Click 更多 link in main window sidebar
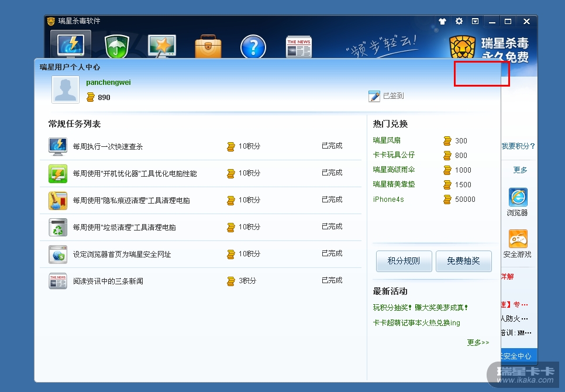The height and width of the screenshot is (392, 565). coord(520,170)
